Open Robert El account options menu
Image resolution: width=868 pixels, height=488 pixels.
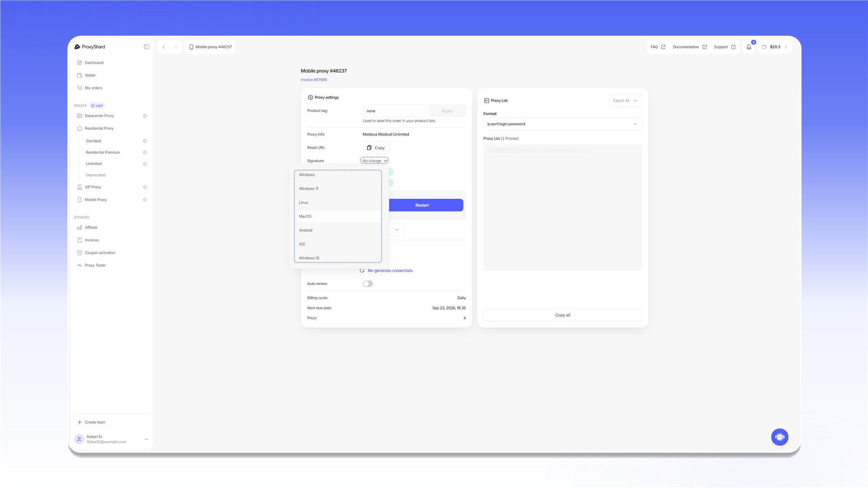coord(146,439)
